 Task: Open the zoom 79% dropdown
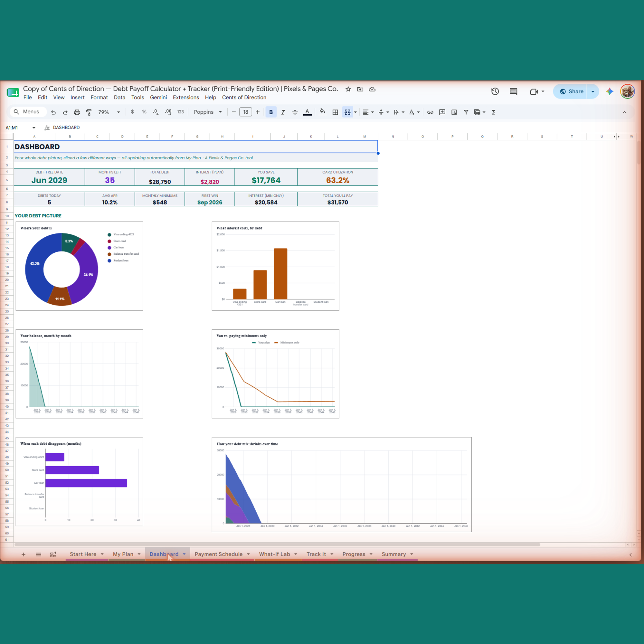(x=109, y=112)
